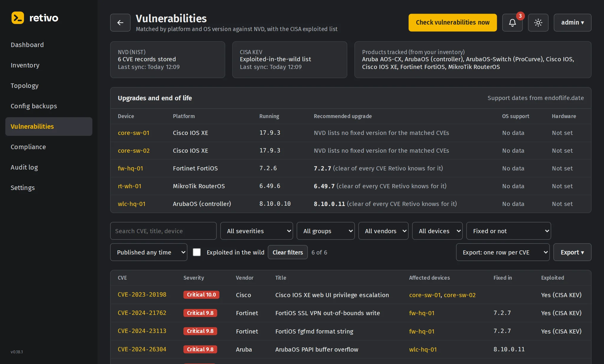Expand the All devices dropdown
Viewport: 604px width, 364px height.
[437, 231]
